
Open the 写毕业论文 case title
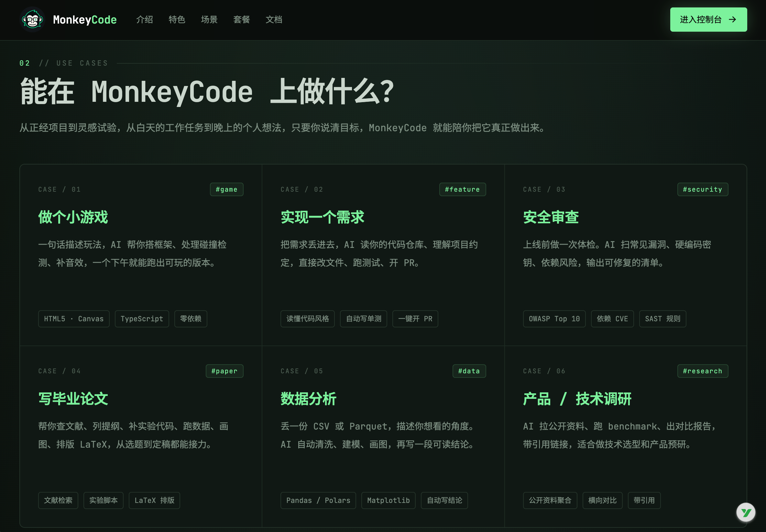coord(73,399)
